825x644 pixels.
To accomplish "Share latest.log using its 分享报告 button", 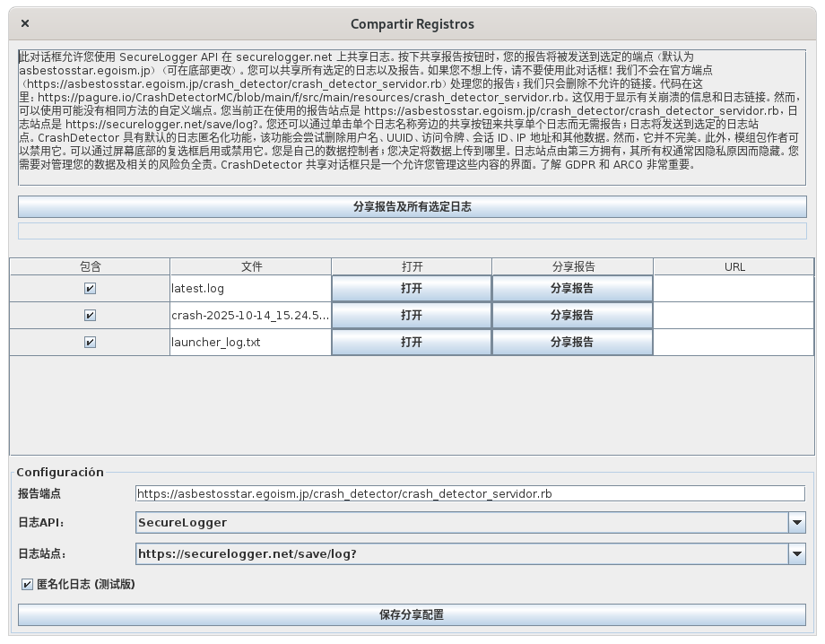I will tap(572, 289).
